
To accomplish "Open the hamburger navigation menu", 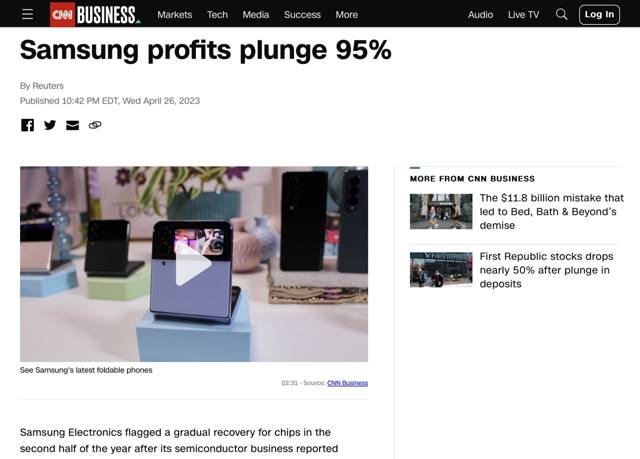I will pyautogui.click(x=27, y=14).
